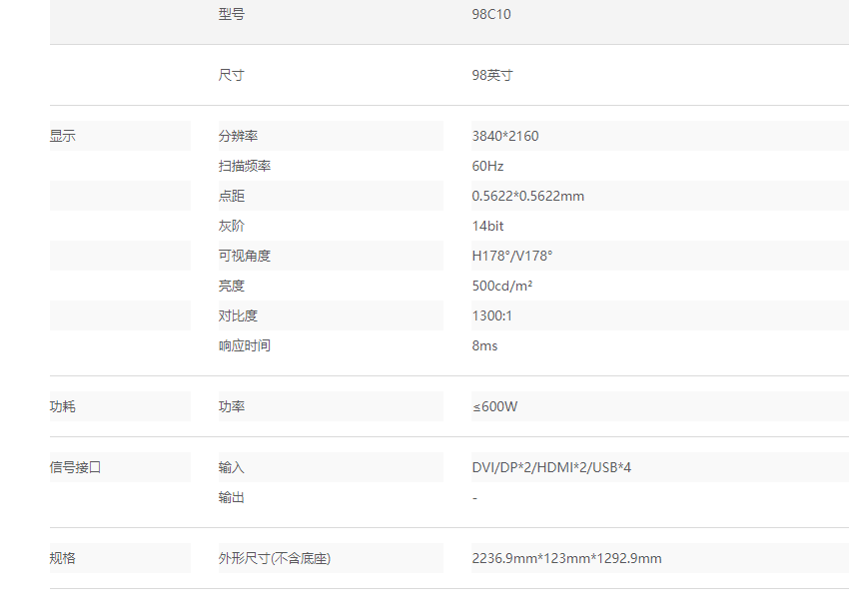This screenshot has width=849, height=616.
Task: Click the 0.5622*0.5622mm pixel pitch value
Action: 528,196
